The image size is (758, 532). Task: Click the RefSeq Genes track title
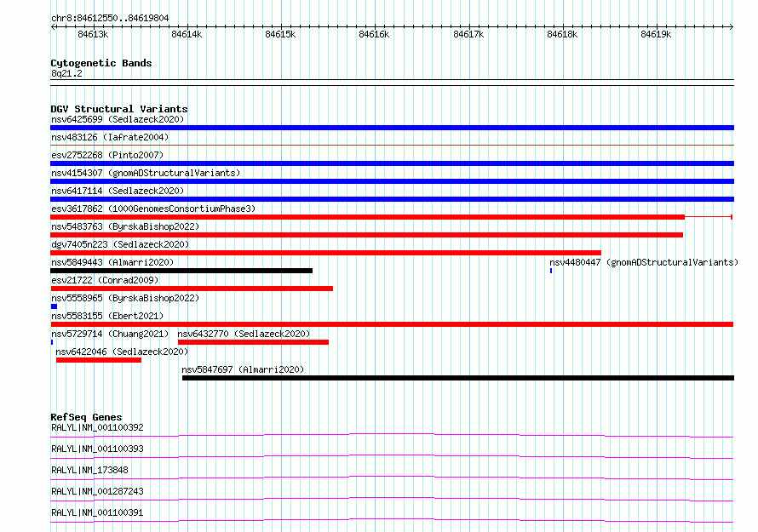[x=87, y=417]
